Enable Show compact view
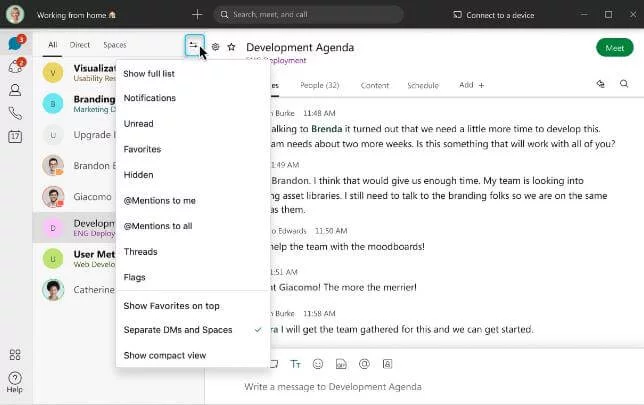Viewport: 644px width, 405px height. [x=165, y=355]
